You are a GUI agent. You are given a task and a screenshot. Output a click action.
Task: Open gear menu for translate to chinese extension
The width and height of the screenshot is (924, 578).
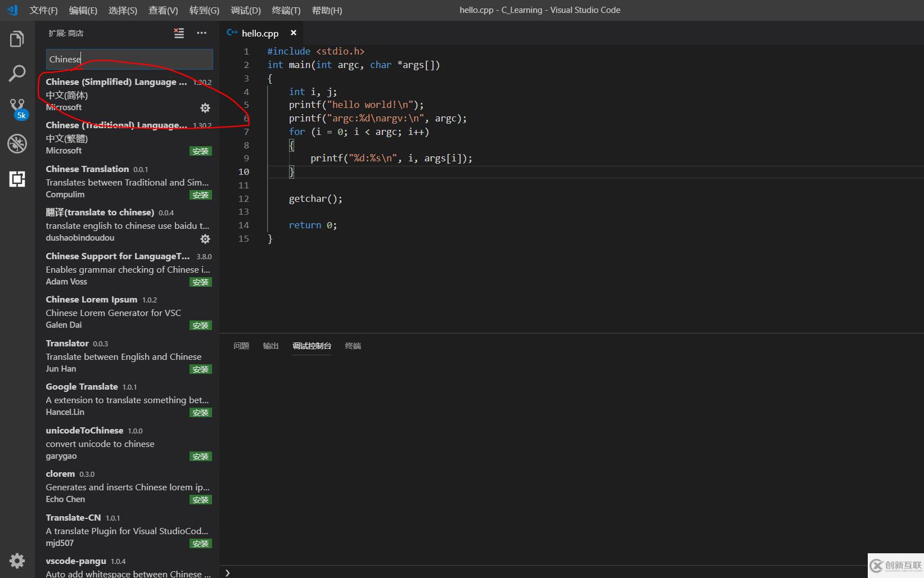point(205,238)
